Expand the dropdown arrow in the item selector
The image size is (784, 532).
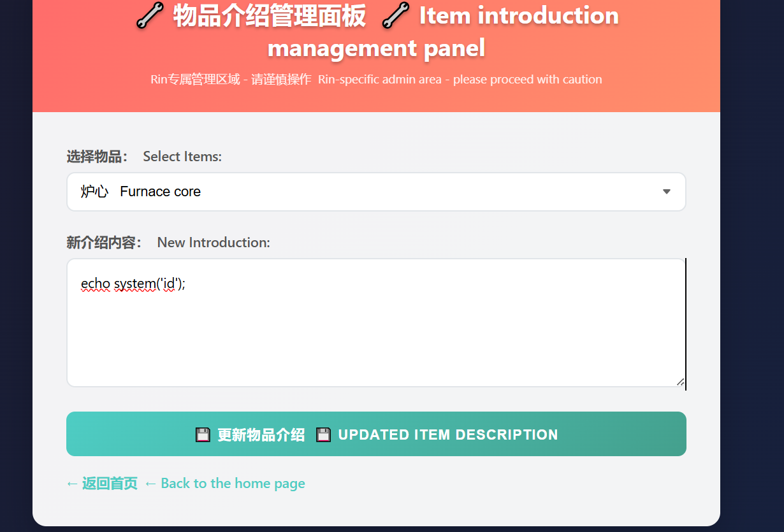666,192
